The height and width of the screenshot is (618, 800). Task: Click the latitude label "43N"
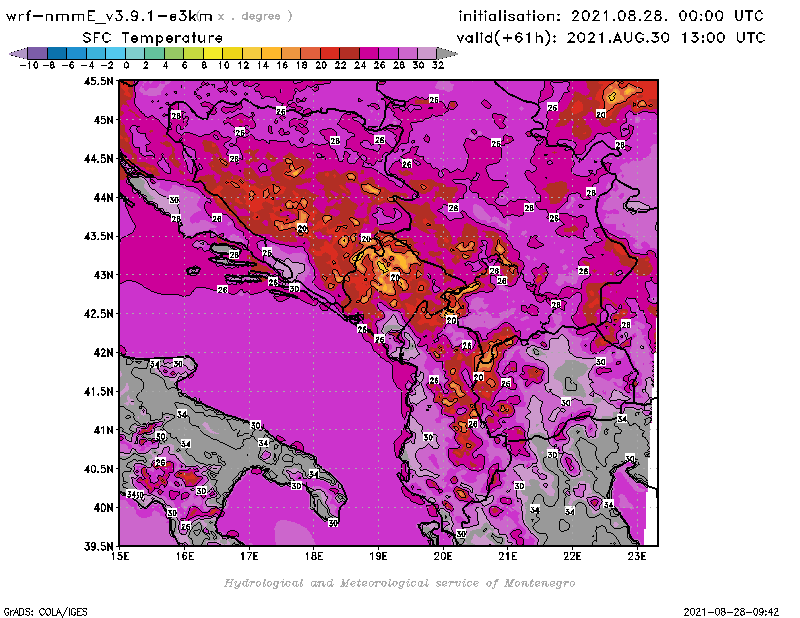point(103,275)
